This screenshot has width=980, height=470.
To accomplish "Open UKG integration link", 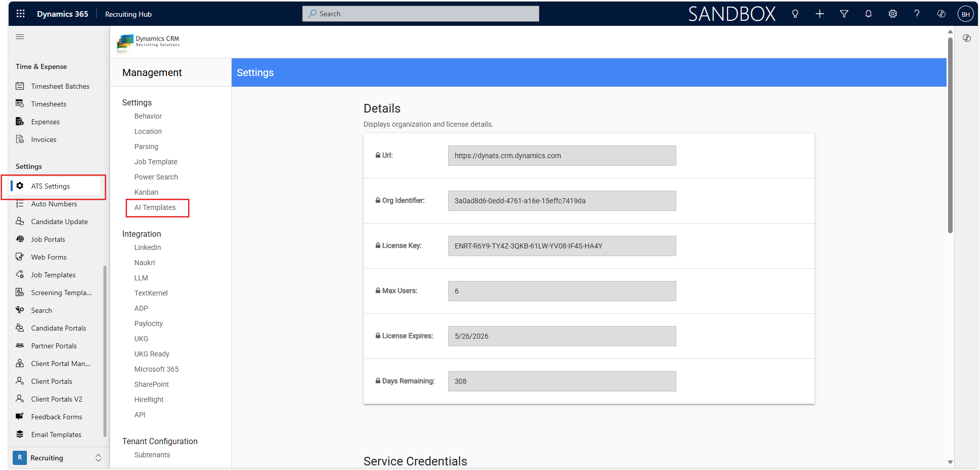I will coord(141,339).
